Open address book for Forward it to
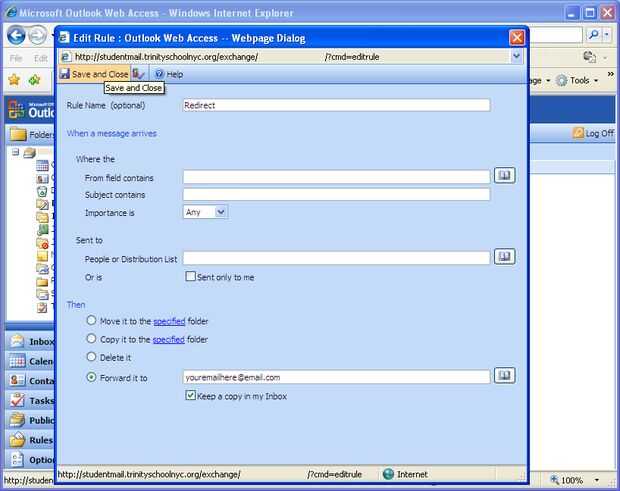The width and height of the screenshot is (620, 491). [x=505, y=375]
